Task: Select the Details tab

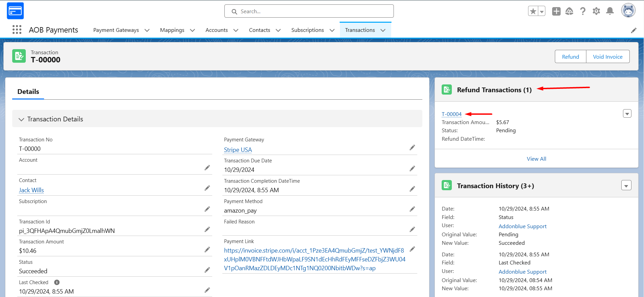Action: coord(28,92)
